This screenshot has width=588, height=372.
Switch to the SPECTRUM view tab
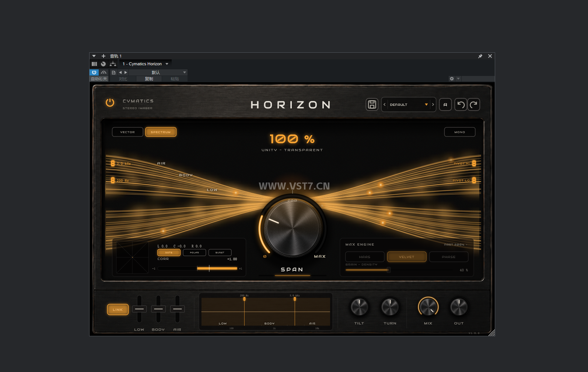click(x=161, y=132)
